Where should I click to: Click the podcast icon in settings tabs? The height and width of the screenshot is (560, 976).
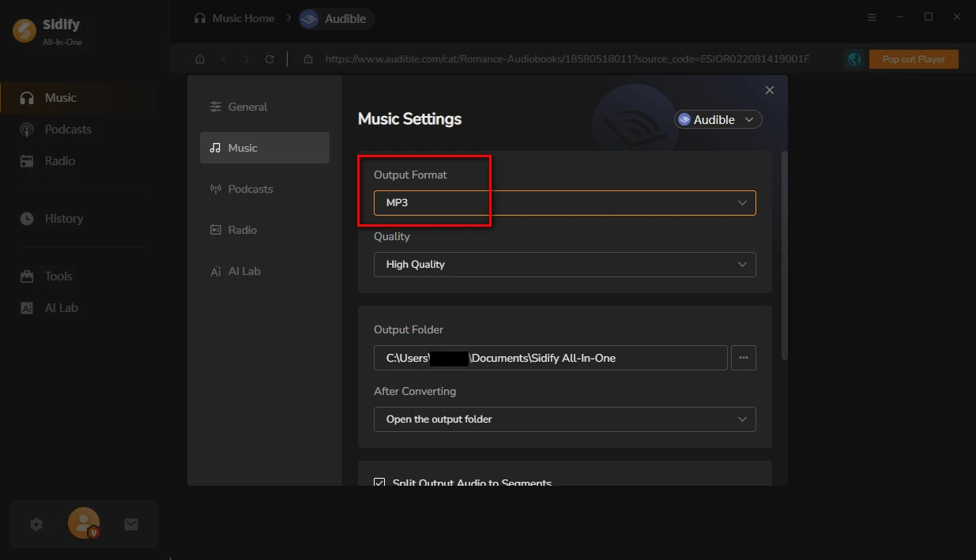click(216, 189)
